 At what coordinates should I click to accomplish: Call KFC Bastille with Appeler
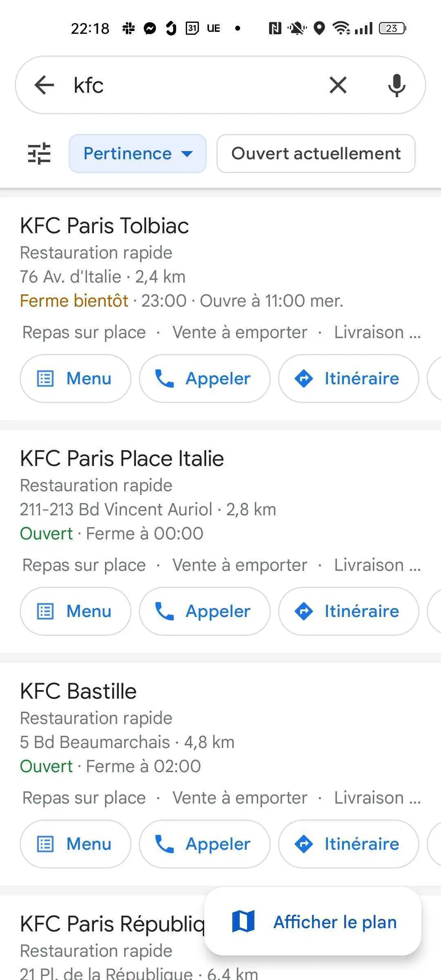pos(205,844)
